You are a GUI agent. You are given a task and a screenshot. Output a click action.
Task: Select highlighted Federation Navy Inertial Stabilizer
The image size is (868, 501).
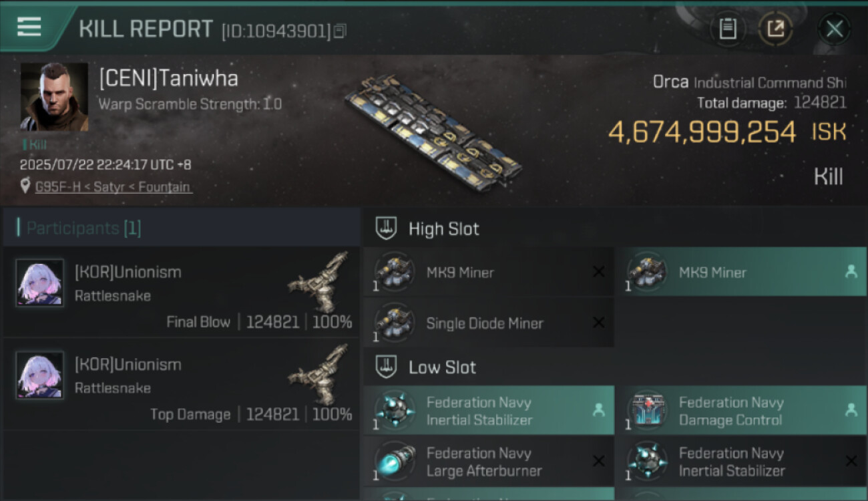coord(489,411)
